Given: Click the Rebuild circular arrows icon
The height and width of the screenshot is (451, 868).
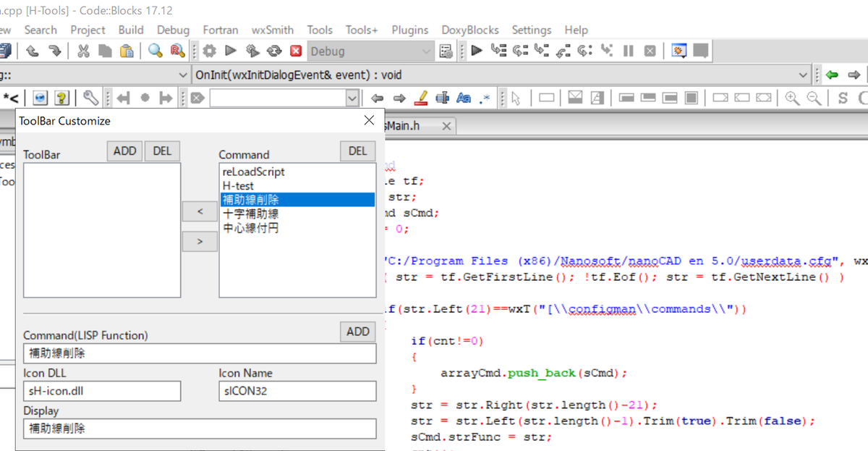Looking at the screenshot, I should click(274, 51).
